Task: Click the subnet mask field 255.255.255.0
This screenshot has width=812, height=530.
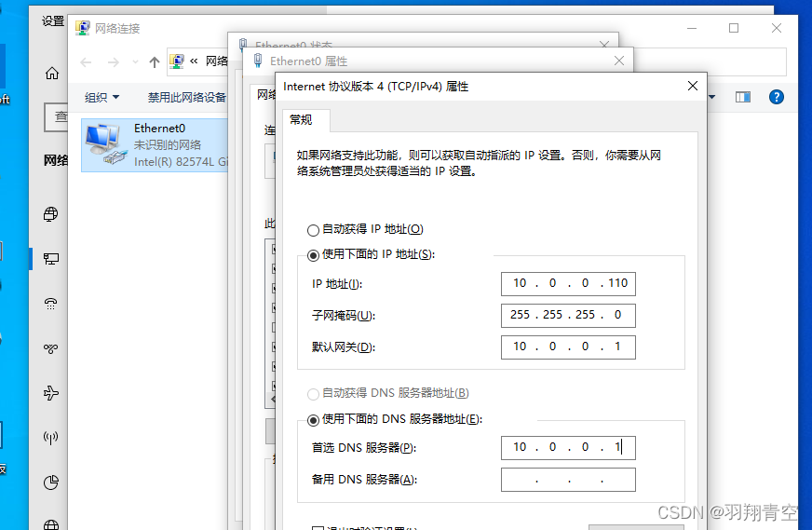Action: [568, 316]
